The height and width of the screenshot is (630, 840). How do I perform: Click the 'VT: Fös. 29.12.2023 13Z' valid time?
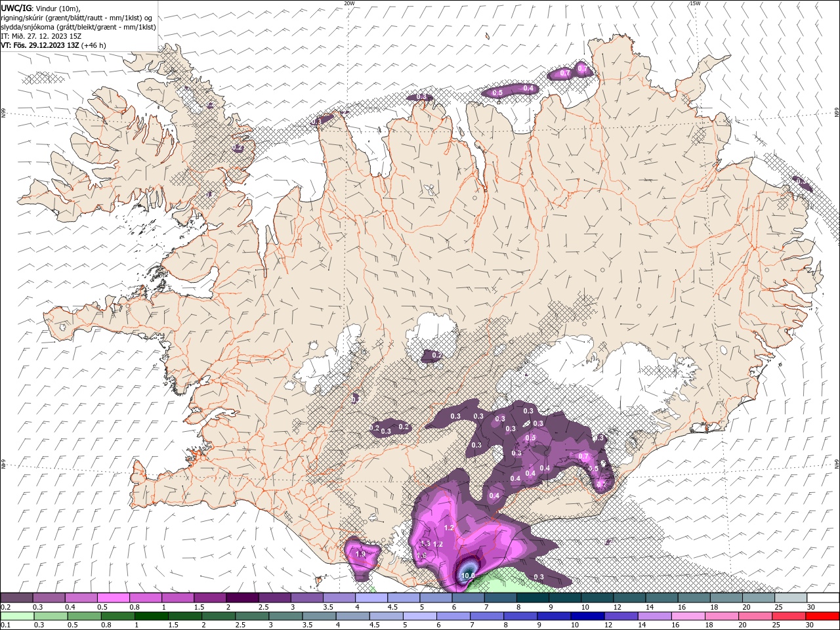[x=40, y=45]
